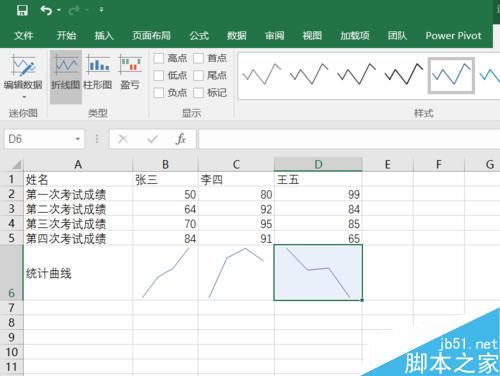Viewport: 500px width, 376px height.
Task: Open the Undo history dropdown arrow
Action: pyautogui.click(x=59, y=10)
